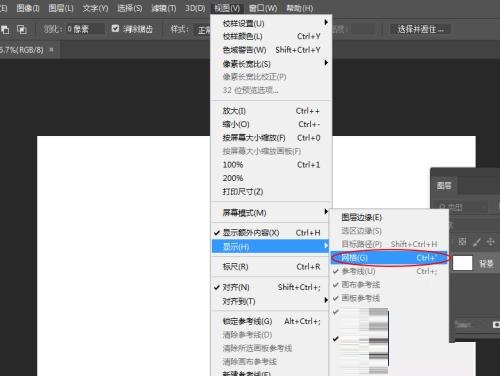Open the 3D(D) menu
The width and height of the screenshot is (500, 376).
pos(195,8)
